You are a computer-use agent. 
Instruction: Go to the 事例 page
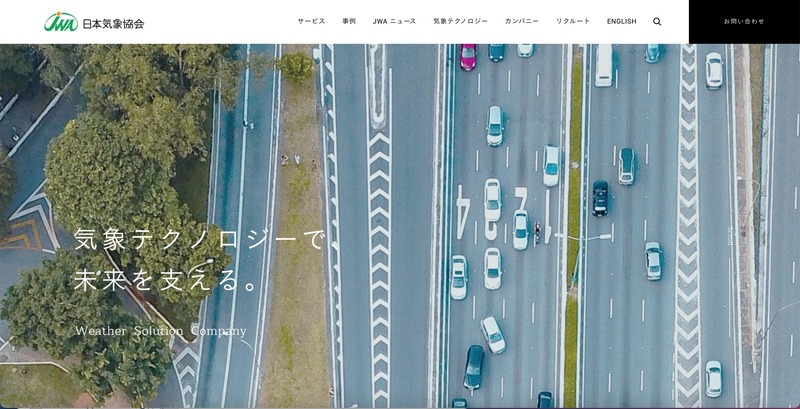349,21
